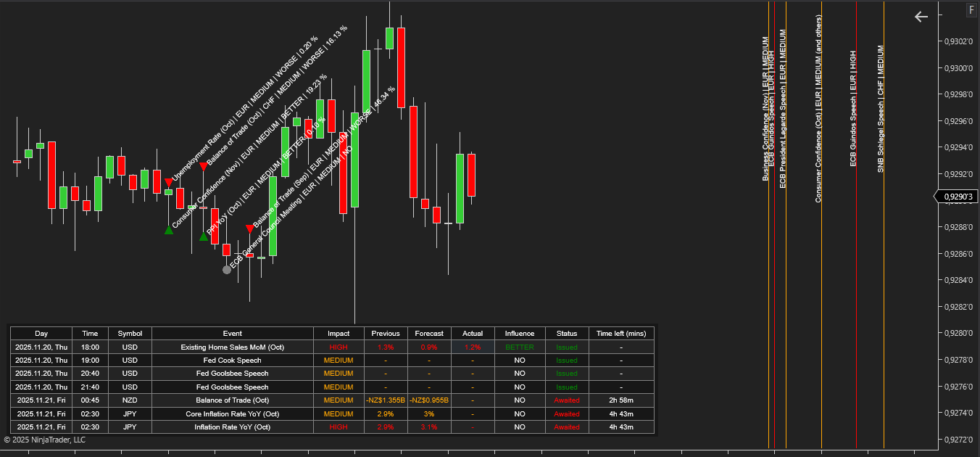Select the Fed Cook Speech event row
Viewport: 980px width, 457px height.
233,361
